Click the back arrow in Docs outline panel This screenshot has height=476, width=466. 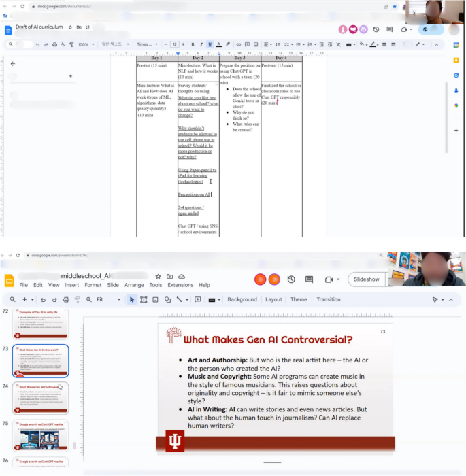click(x=12, y=63)
